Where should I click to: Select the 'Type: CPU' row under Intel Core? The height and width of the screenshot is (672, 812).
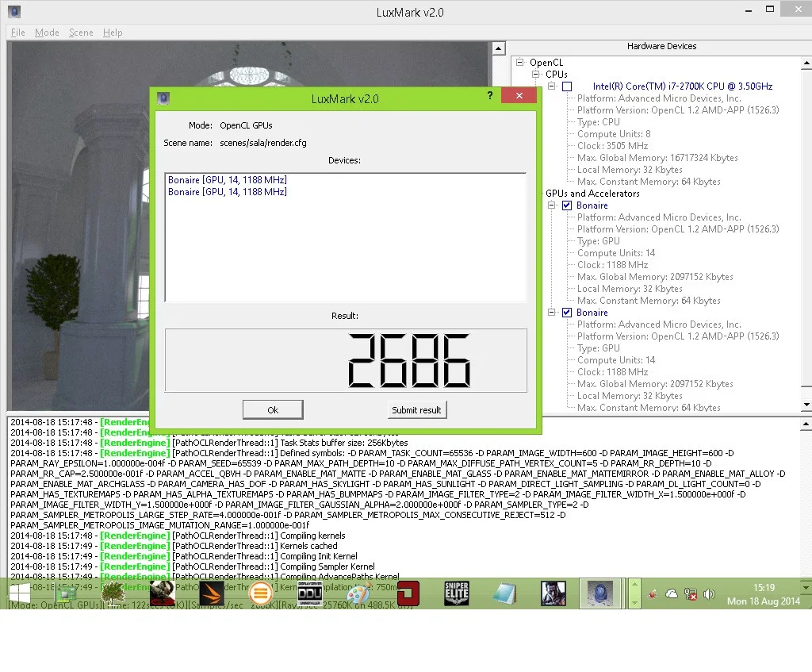pyautogui.click(x=598, y=122)
